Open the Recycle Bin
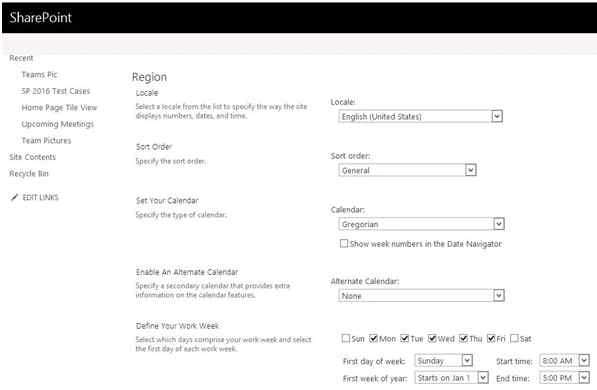This screenshot has width=597, height=390. 29,174
